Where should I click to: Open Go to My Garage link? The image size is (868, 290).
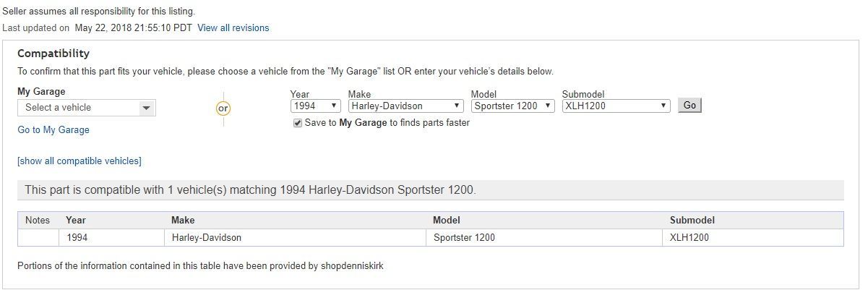pyautogui.click(x=53, y=130)
